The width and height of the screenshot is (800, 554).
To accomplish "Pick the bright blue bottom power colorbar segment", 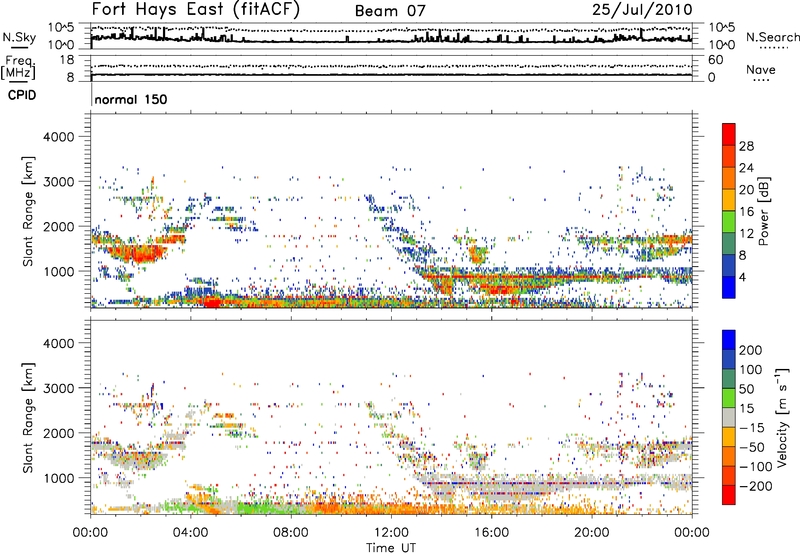I will (x=729, y=287).
